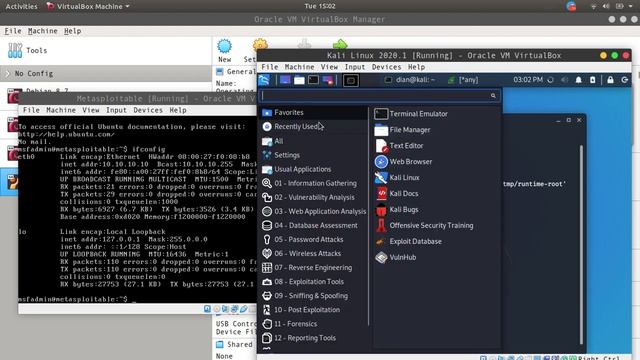Open VulnHub entry
The height and width of the screenshot is (360, 640).
click(x=402, y=257)
